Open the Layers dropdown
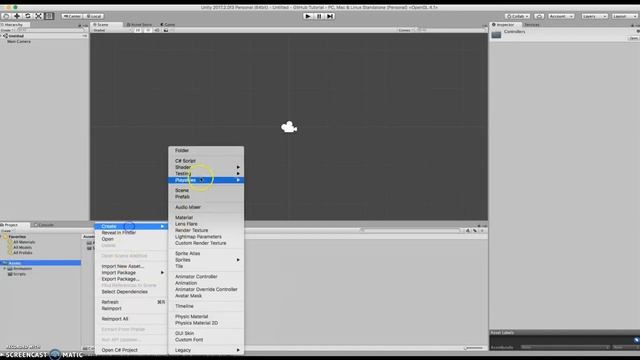The width and height of the screenshot is (640, 360). [x=594, y=16]
